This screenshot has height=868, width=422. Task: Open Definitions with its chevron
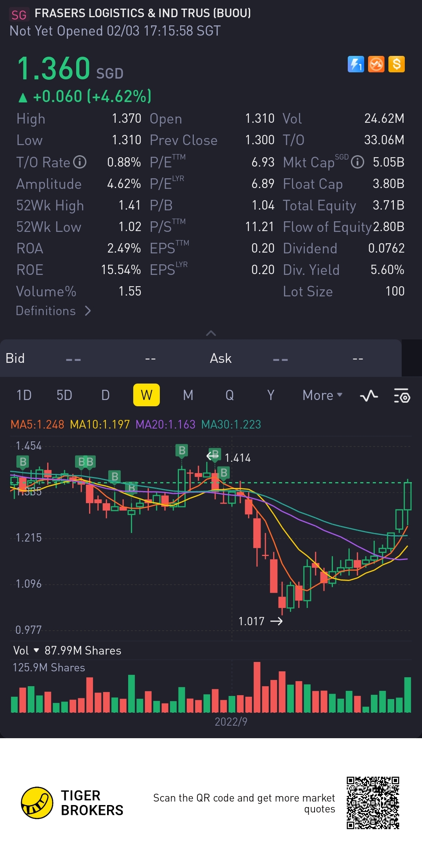(54, 311)
